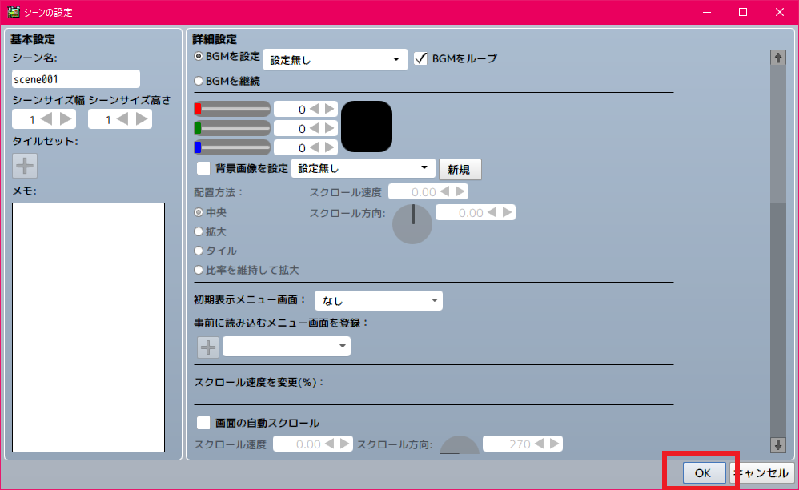The image size is (799, 490).
Task: Increase scene size width with right arrow
Action: [x=66, y=119]
